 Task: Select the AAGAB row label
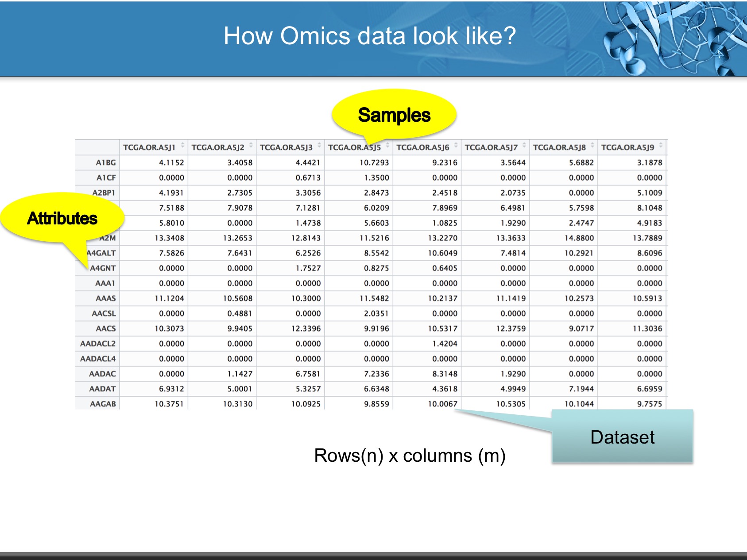[x=103, y=404]
